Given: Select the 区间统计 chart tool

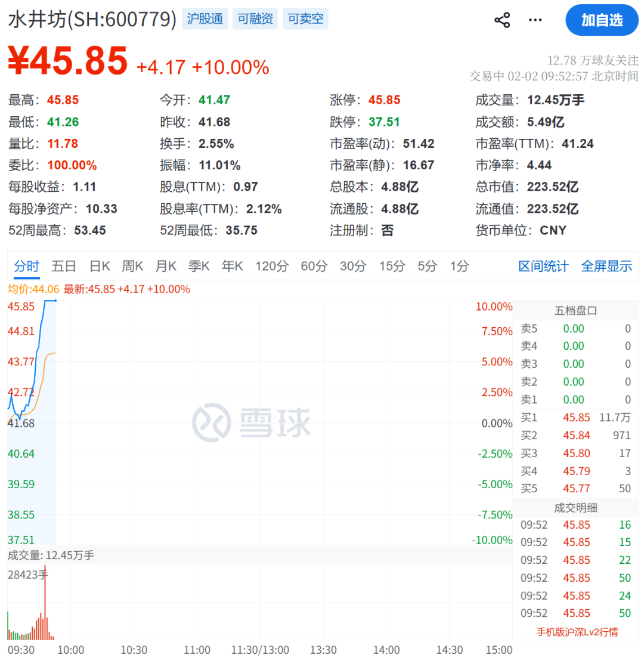Looking at the screenshot, I should [x=543, y=266].
